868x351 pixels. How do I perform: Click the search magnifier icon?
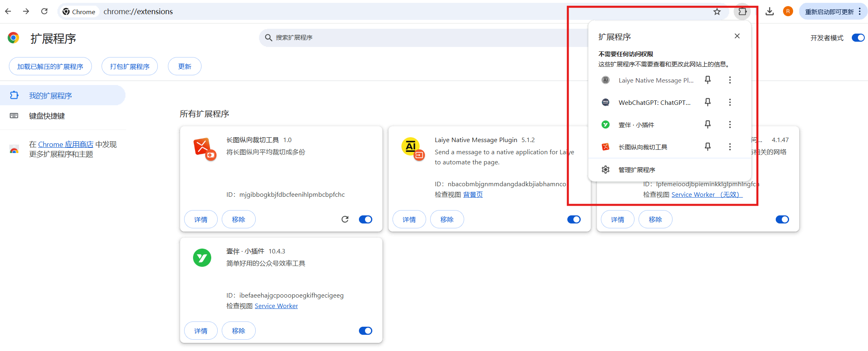(x=268, y=38)
